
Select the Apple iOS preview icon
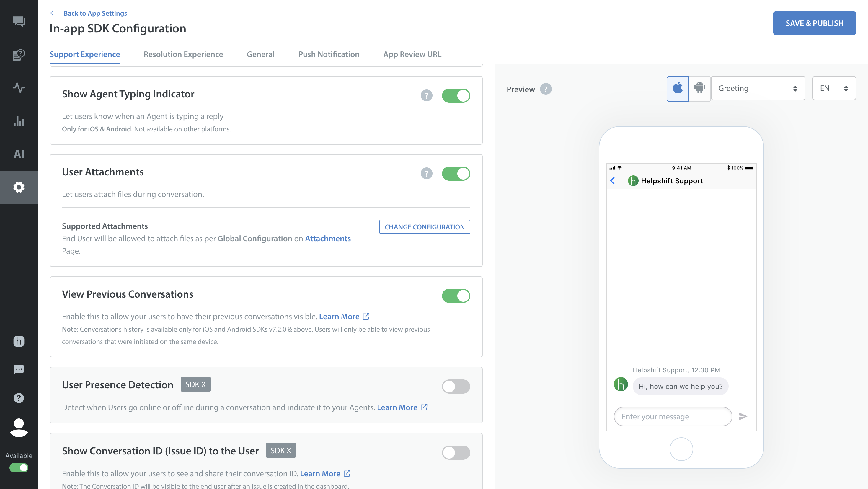(678, 89)
